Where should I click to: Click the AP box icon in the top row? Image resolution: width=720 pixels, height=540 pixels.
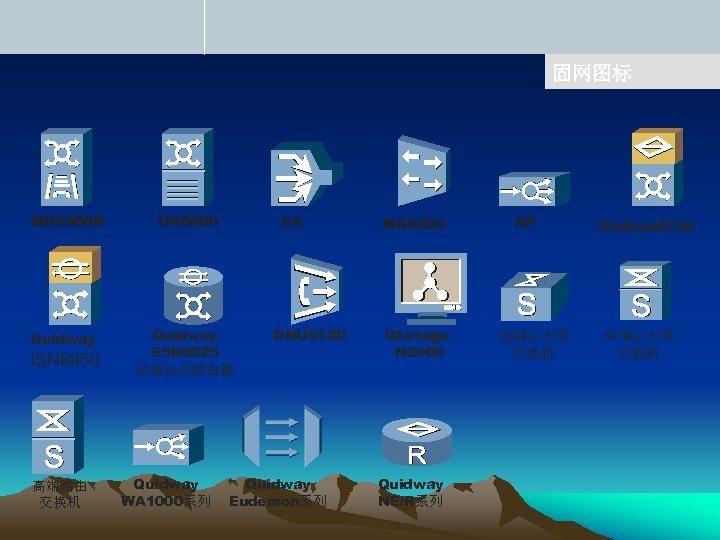(x=534, y=189)
